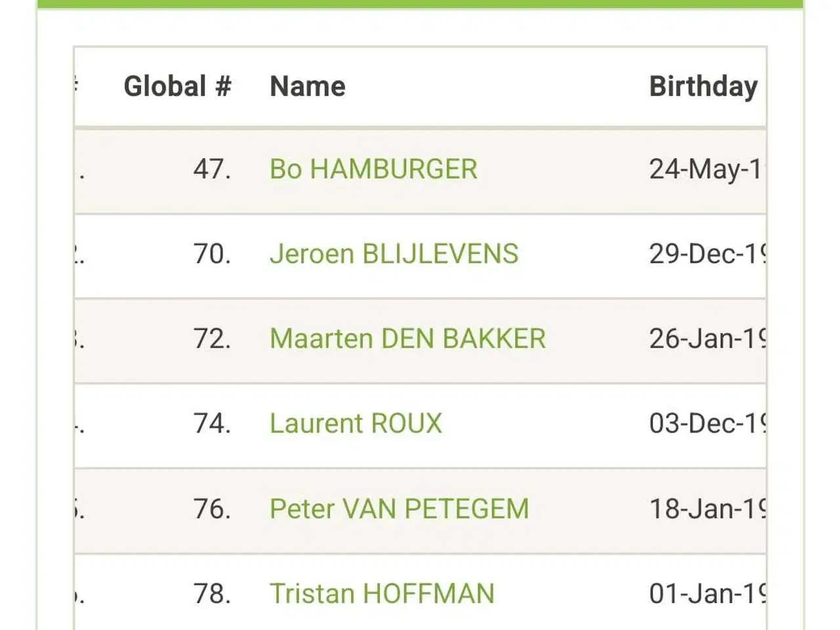Click the 24-May birthday cell
Viewport: 840px width, 630px height.
pyautogui.click(x=705, y=169)
